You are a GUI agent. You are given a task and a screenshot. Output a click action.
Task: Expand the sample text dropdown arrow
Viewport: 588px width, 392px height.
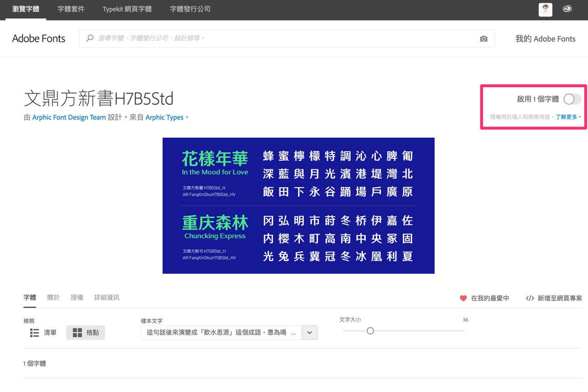[310, 333]
